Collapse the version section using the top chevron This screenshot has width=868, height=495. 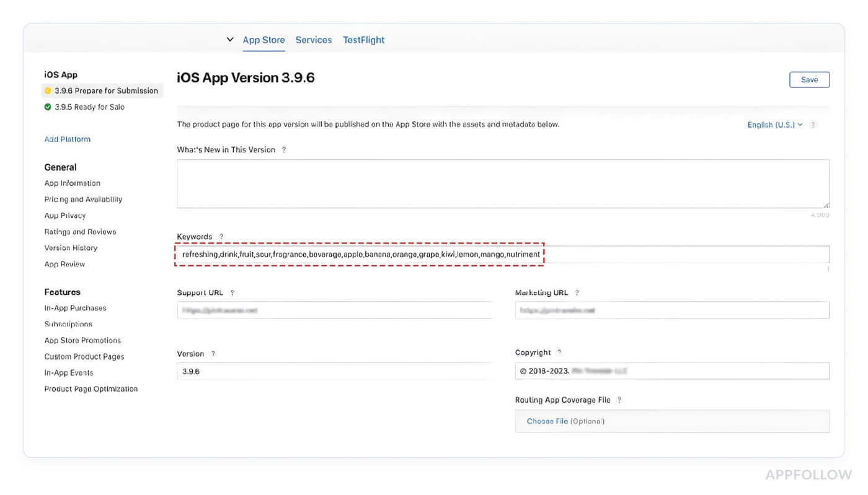tap(229, 38)
